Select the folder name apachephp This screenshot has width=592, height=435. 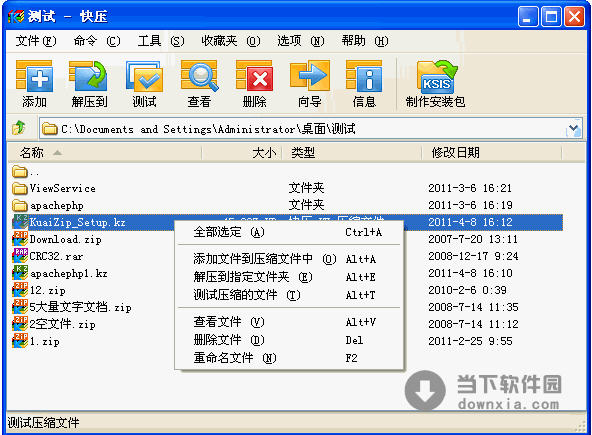(x=57, y=205)
